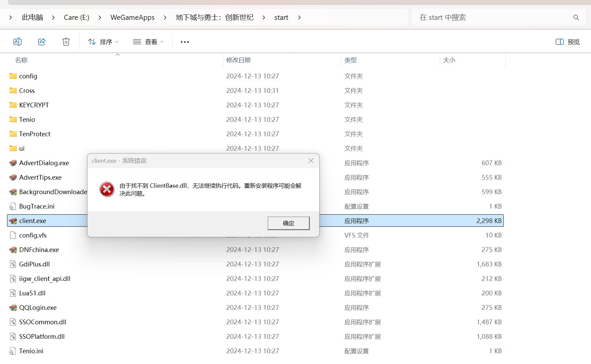Sort by the 修改日期 column header
Image resolution: width=591 pixels, height=364 pixels.
238,60
